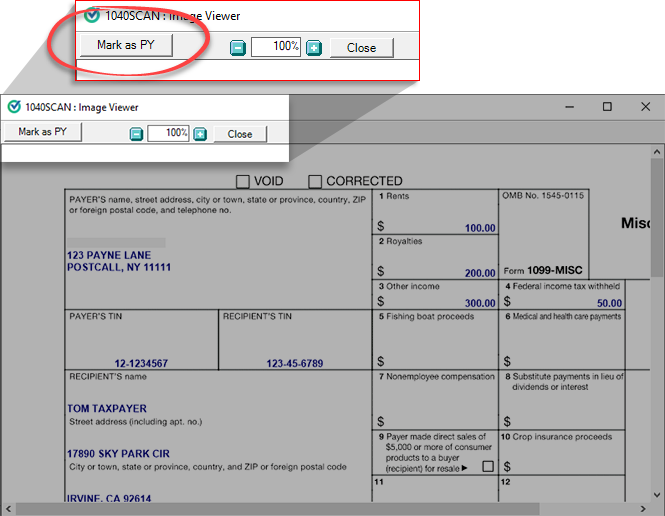The height and width of the screenshot is (516, 665).
Task: Click the Form 1099-MISC label
Action: click(x=543, y=271)
